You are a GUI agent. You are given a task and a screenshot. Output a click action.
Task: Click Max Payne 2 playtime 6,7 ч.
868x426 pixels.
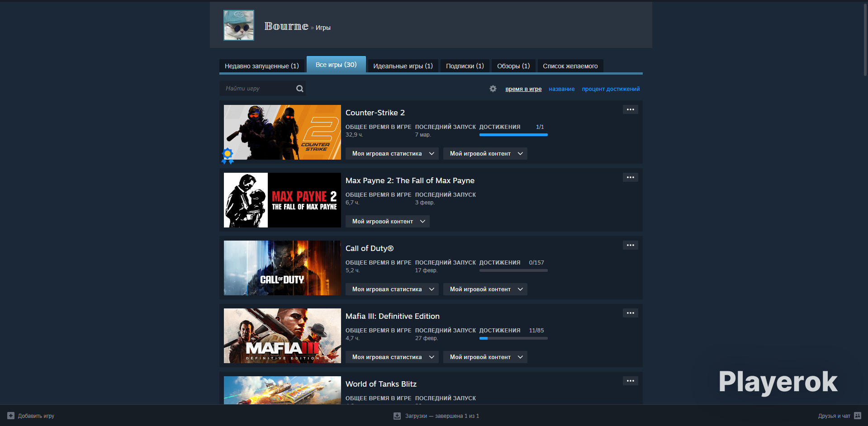point(352,203)
